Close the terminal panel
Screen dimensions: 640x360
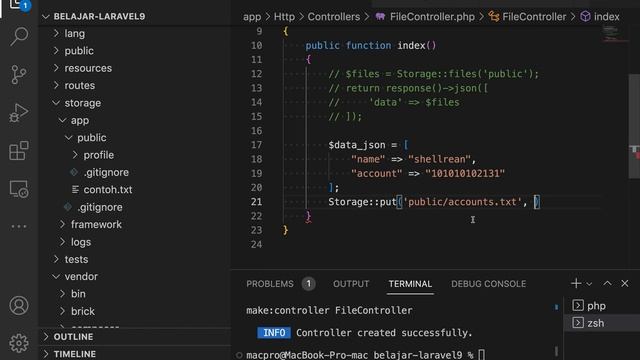click(x=625, y=283)
